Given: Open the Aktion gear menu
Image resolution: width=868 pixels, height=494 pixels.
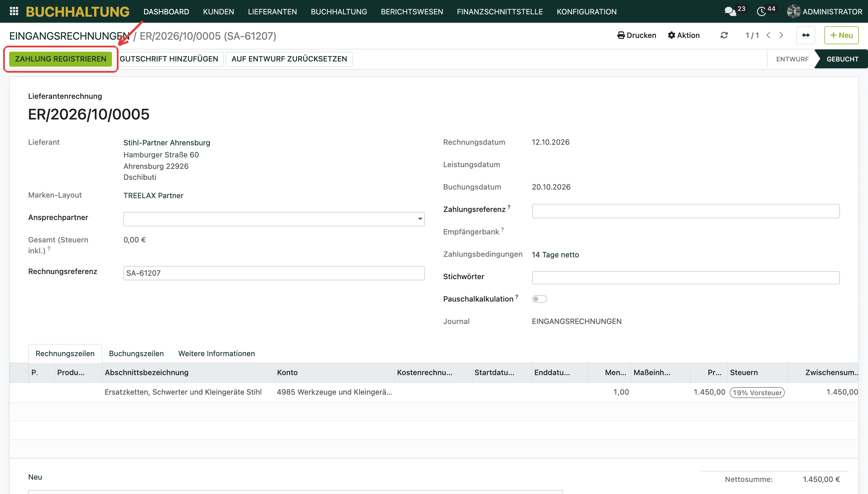Looking at the screenshot, I should pyautogui.click(x=683, y=35).
